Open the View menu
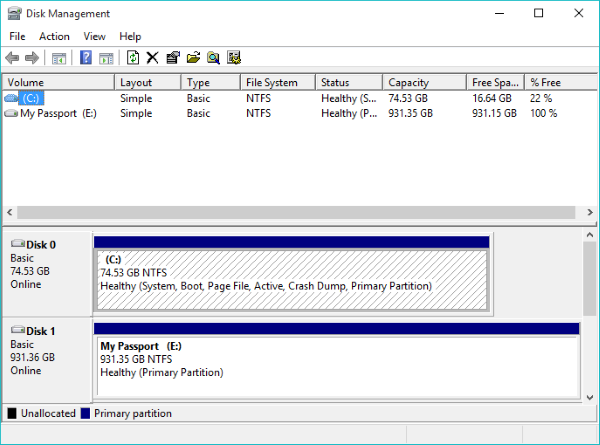This screenshot has height=445, width=600. click(x=95, y=36)
